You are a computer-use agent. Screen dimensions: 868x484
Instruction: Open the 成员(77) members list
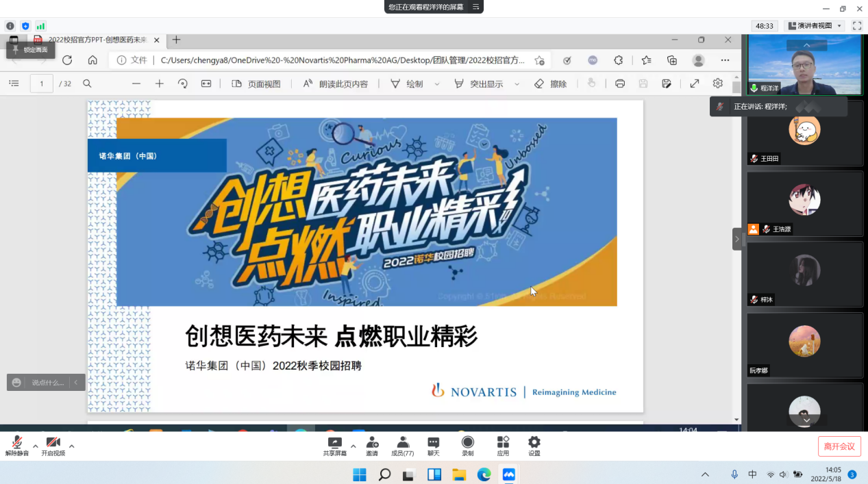pyautogui.click(x=402, y=446)
